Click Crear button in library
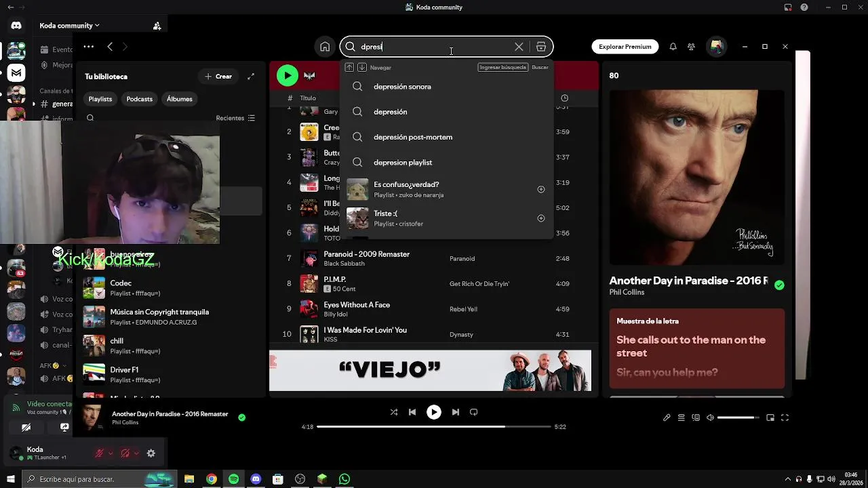Screen dimensions: 868x488 218,77
